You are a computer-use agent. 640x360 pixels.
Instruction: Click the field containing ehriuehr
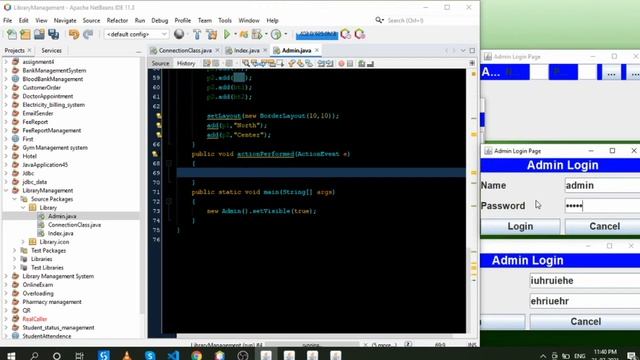[584, 301]
